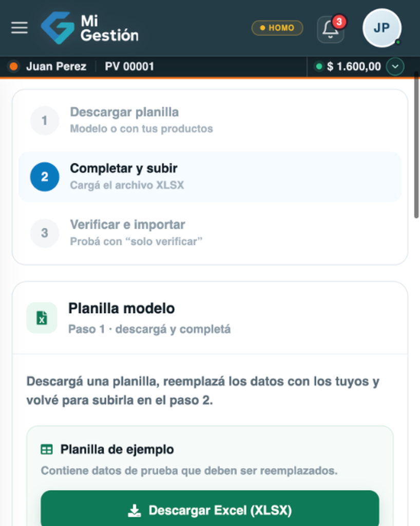Expand the balance dropdown chevron
420x526 pixels.
(395, 66)
